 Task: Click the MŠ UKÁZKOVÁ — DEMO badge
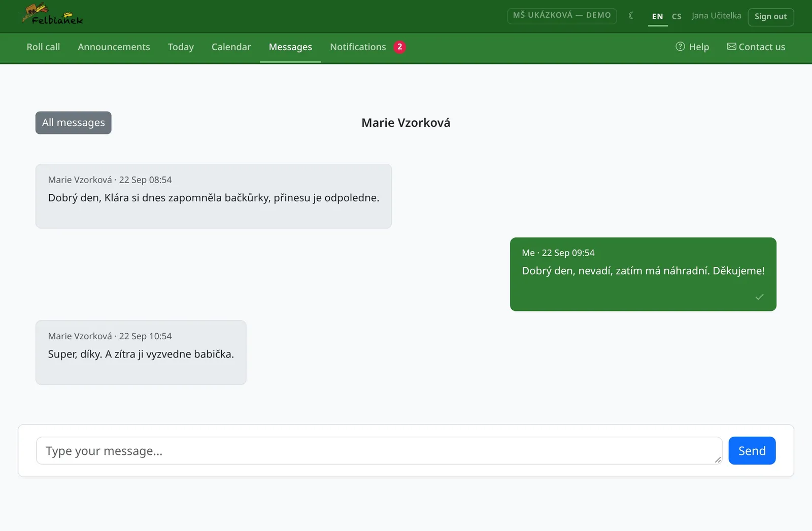pyautogui.click(x=562, y=16)
